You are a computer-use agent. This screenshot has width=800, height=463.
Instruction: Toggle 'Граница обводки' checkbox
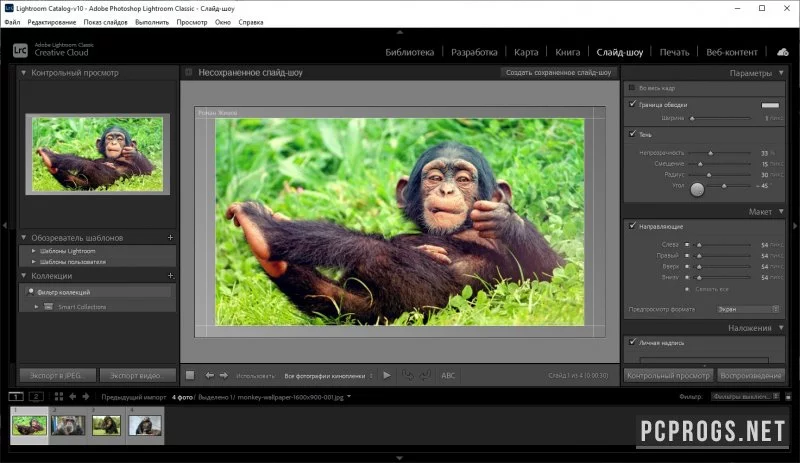(633, 104)
